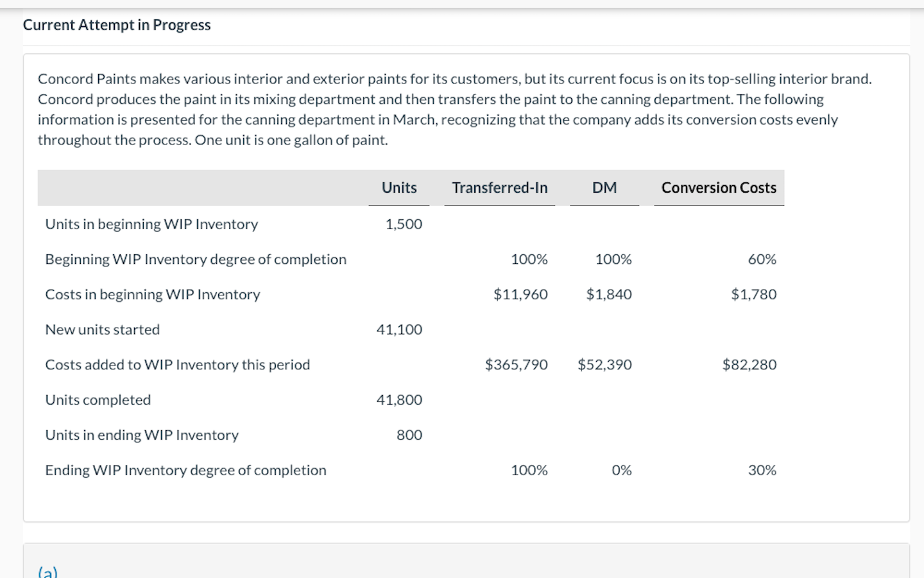Screen dimensions: 924x578
Task: Select 'Costs added to WIP Inventory this period'
Action: pyautogui.click(x=178, y=365)
